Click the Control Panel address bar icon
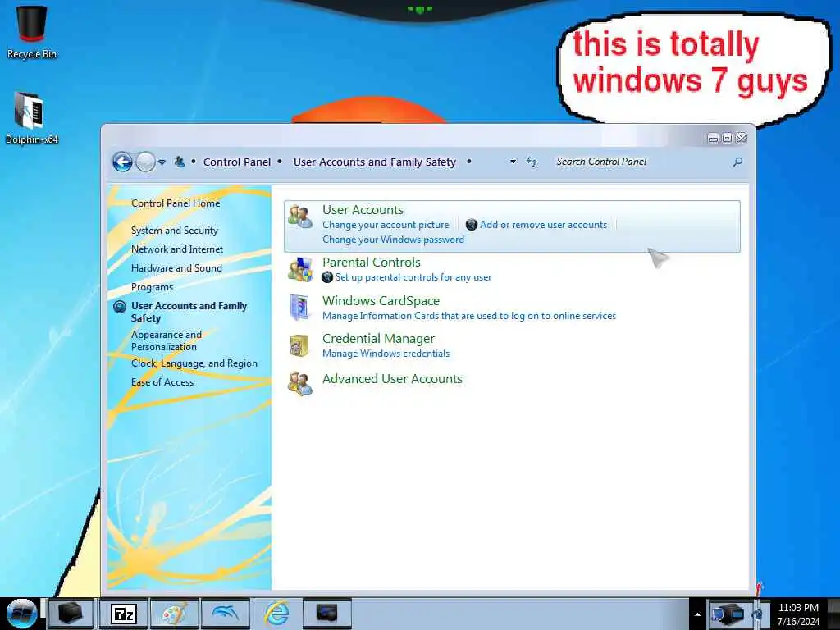This screenshot has height=630, width=840. [x=180, y=162]
